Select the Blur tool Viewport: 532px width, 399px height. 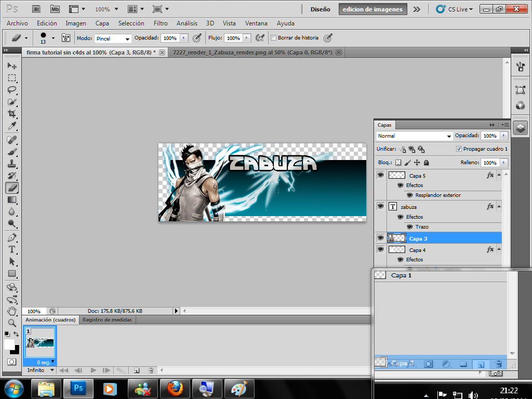tap(12, 212)
